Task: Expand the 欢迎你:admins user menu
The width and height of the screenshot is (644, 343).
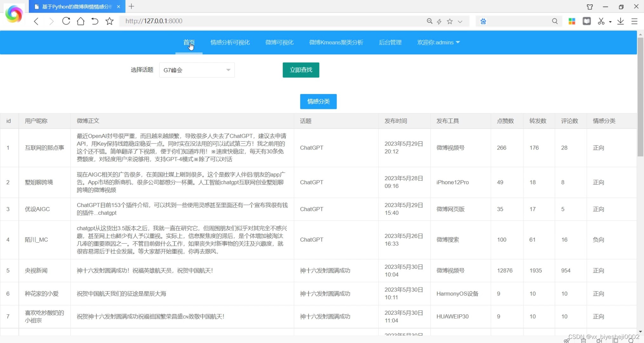Action: tap(439, 42)
